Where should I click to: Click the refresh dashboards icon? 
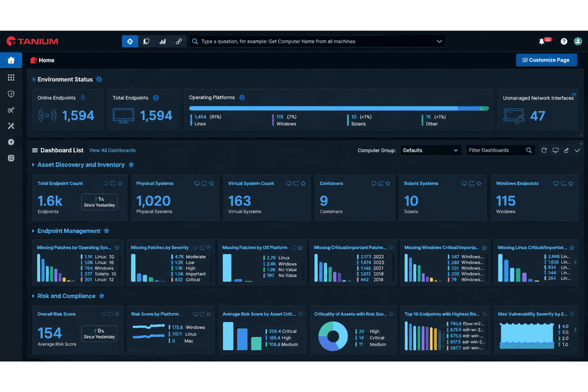click(x=544, y=150)
